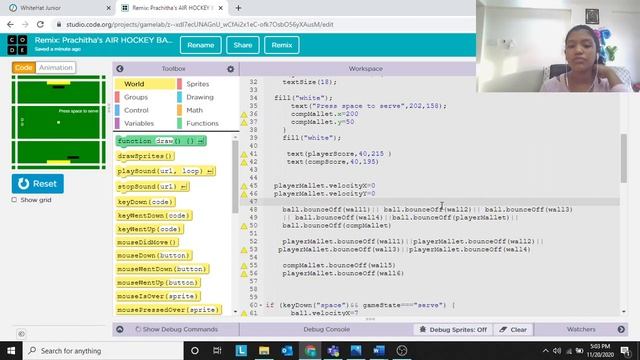The image size is (640, 360).
Task: Open a new browser tab
Action: tap(238, 8)
